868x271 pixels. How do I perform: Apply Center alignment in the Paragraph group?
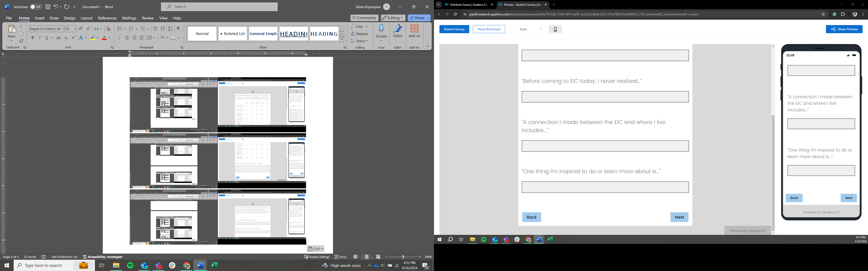tap(127, 38)
